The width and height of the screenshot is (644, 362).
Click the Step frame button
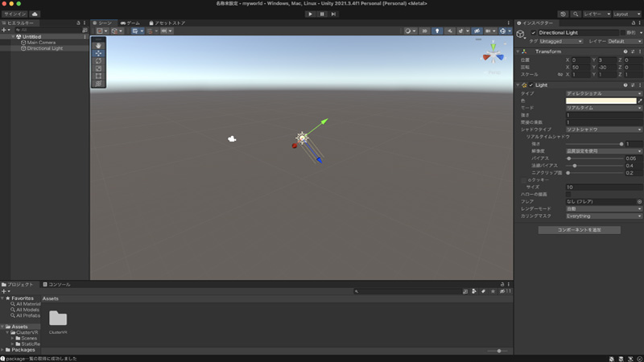click(333, 14)
